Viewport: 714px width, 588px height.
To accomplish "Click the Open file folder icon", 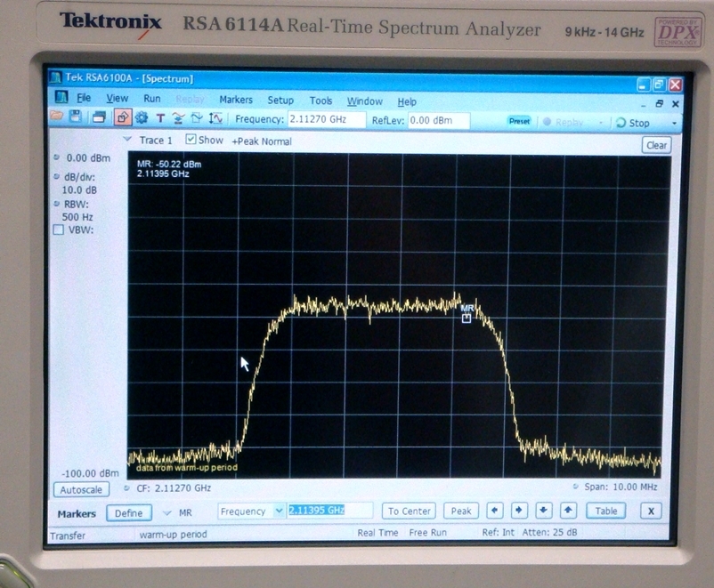I will [57, 117].
